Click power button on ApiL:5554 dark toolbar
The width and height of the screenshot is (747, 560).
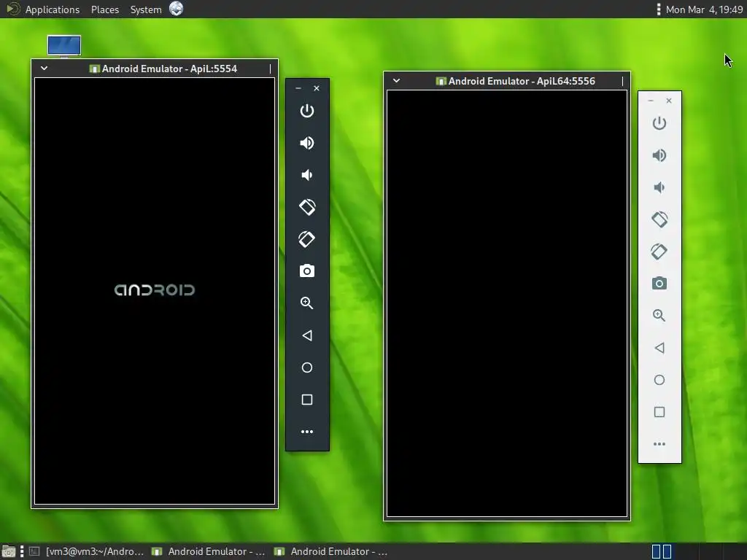point(307,111)
